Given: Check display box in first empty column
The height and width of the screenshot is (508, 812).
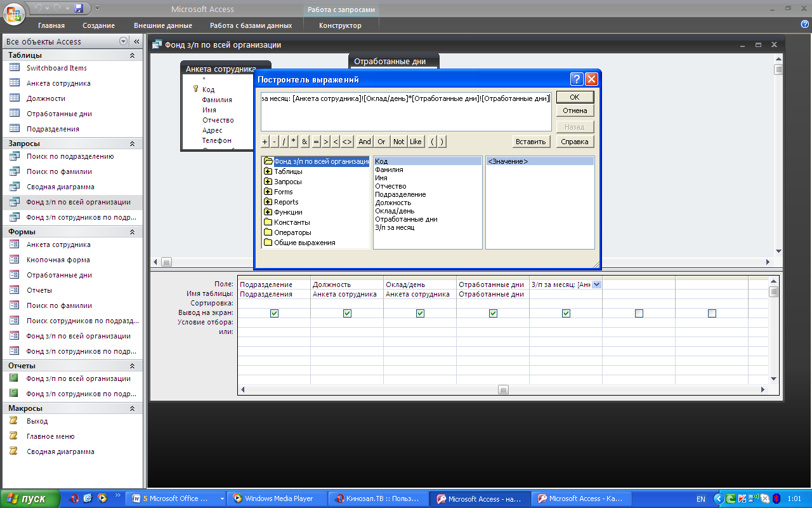Looking at the screenshot, I should click(x=639, y=313).
